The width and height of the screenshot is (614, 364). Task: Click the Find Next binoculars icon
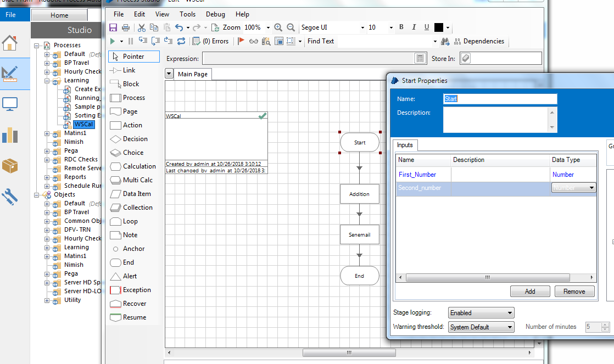tap(445, 41)
